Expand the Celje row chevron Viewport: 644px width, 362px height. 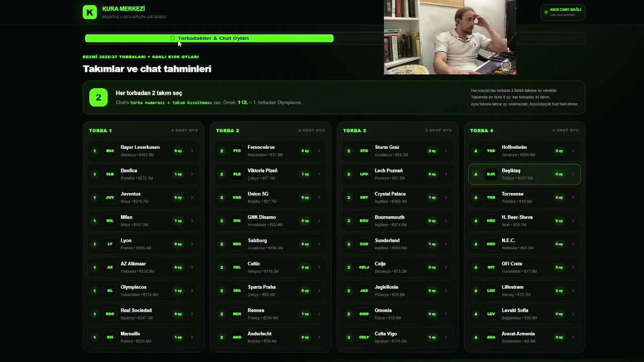click(x=446, y=267)
